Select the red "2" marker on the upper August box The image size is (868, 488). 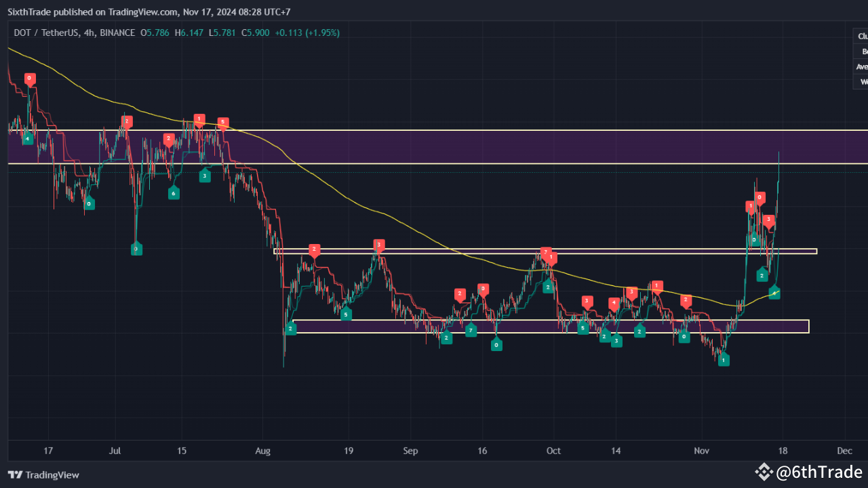tap(313, 249)
